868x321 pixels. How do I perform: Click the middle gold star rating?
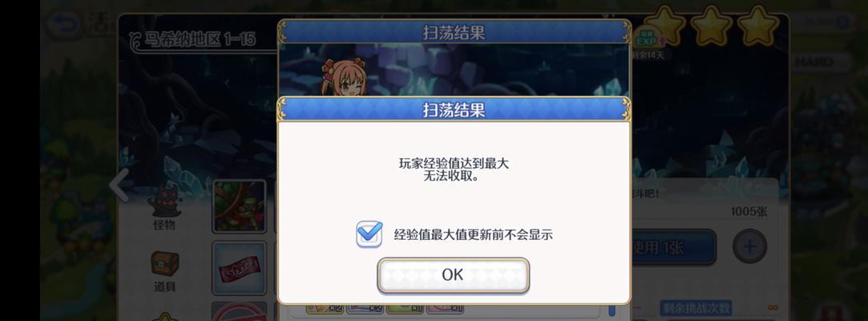point(712,26)
